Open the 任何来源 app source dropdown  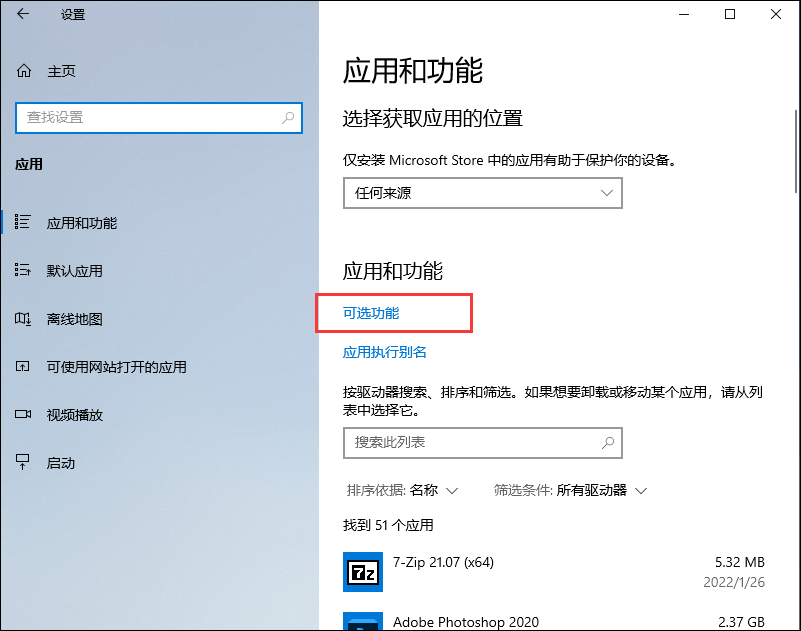click(483, 193)
